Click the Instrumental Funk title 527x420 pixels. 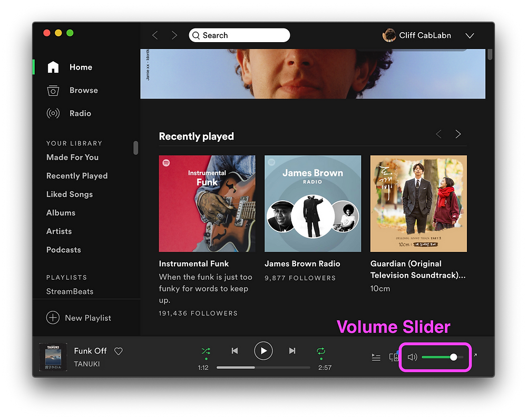tap(194, 264)
